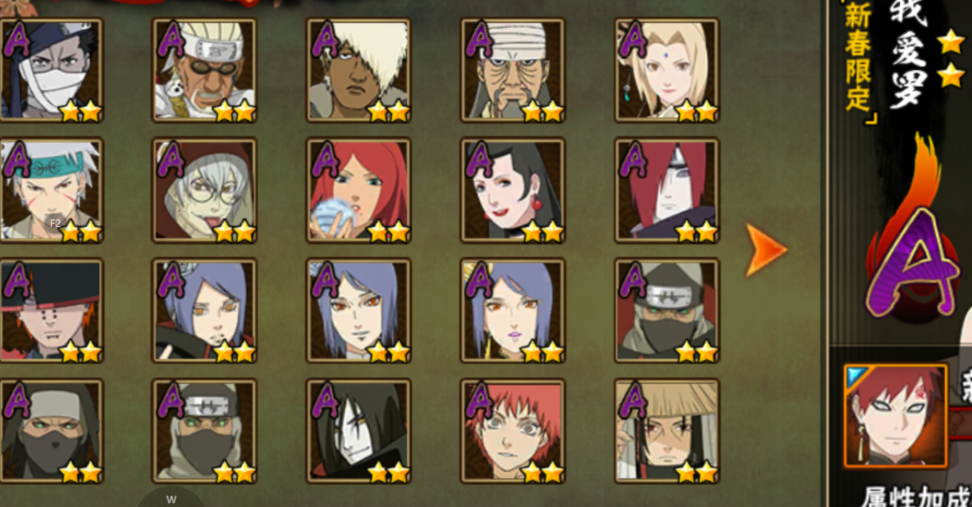Viewport: 972px width, 507px height.
Task: Select the black-haired woman with red earring
Action: [x=513, y=190]
